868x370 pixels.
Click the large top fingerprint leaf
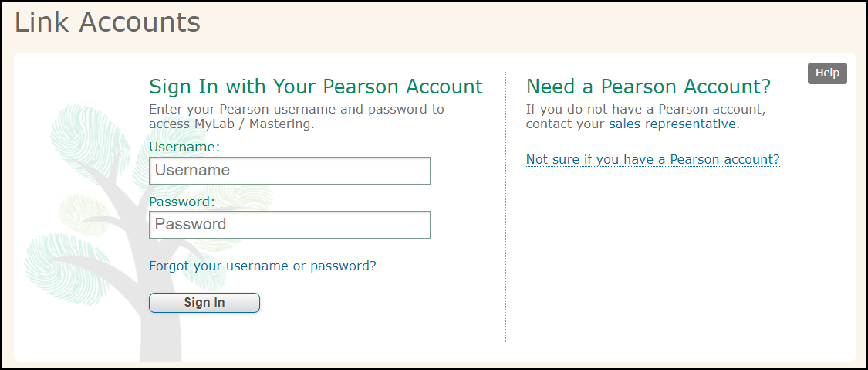click(91, 133)
